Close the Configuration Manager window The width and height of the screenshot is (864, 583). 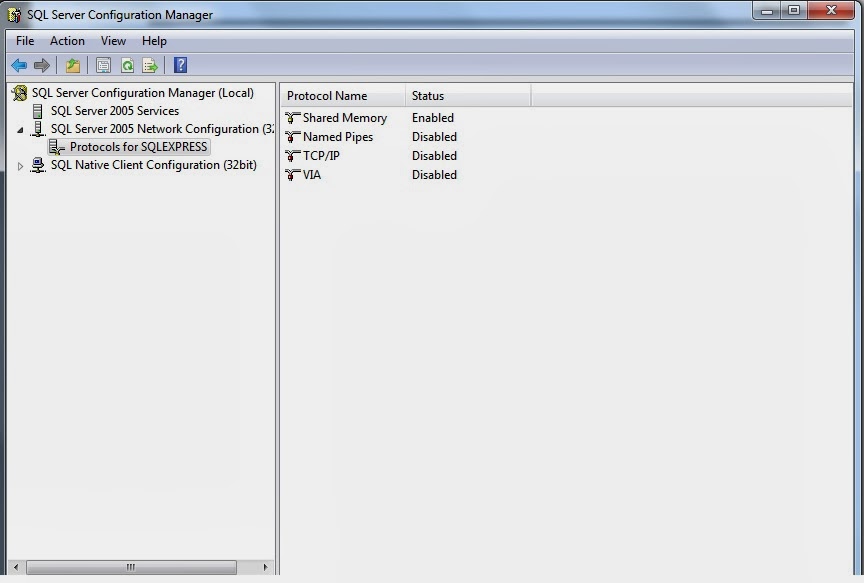tap(831, 10)
